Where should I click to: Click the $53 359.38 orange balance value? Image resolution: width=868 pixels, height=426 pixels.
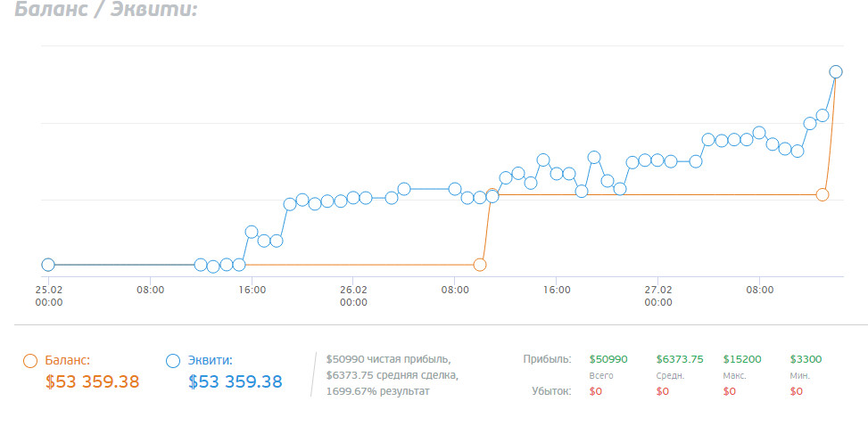tap(93, 381)
